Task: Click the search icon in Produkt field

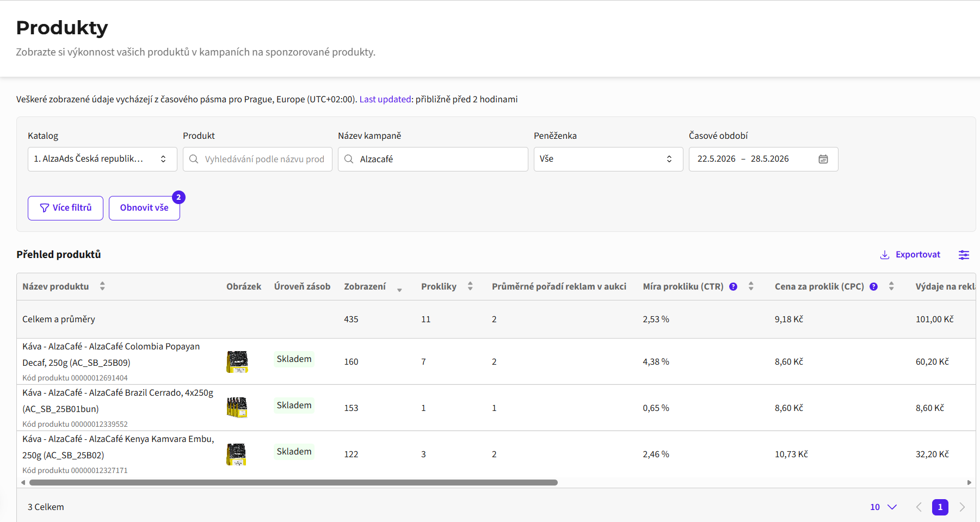Action: click(x=194, y=159)
